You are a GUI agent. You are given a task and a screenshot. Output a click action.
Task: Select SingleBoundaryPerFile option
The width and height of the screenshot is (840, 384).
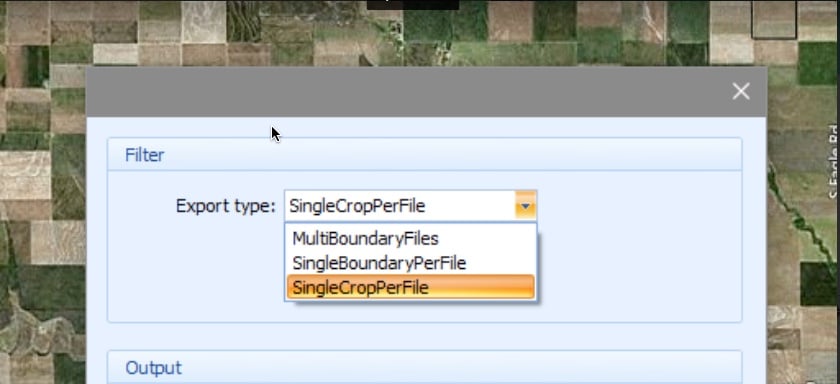pos(410,263)
